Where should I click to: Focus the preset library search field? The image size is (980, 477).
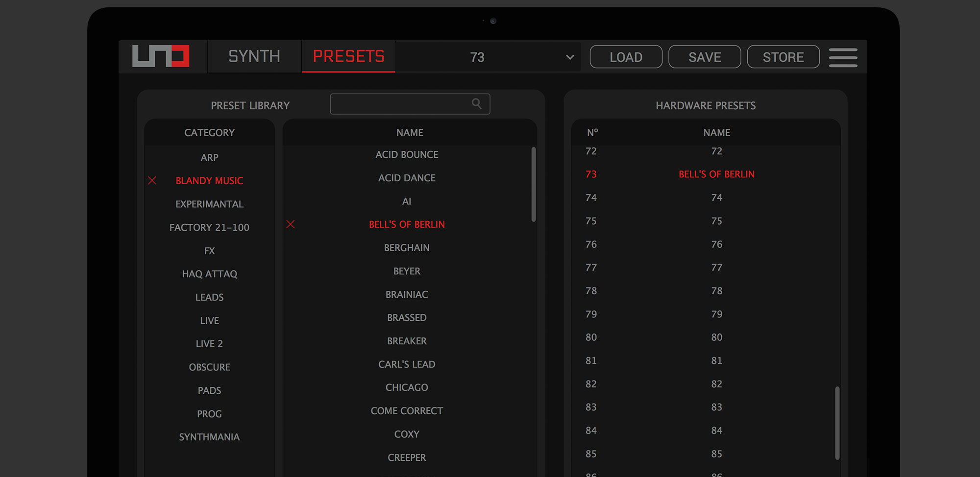coord(400,104)
